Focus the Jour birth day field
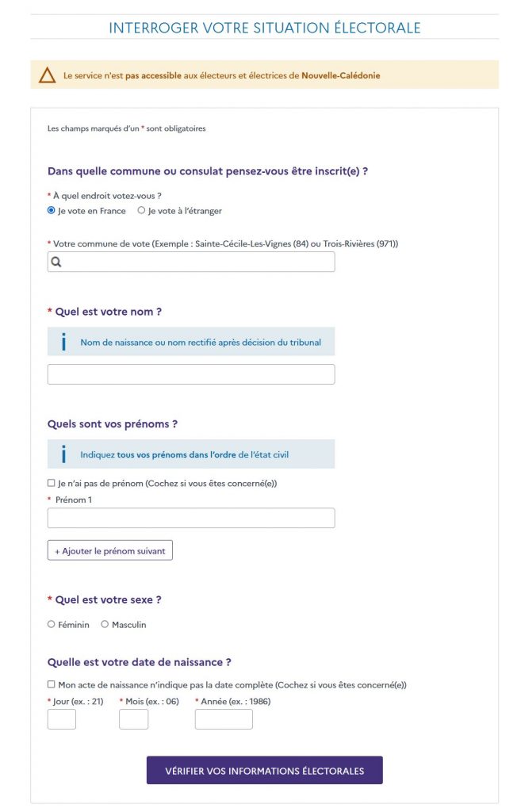Screen dimensions: 521x812 [x=62, y=719]
